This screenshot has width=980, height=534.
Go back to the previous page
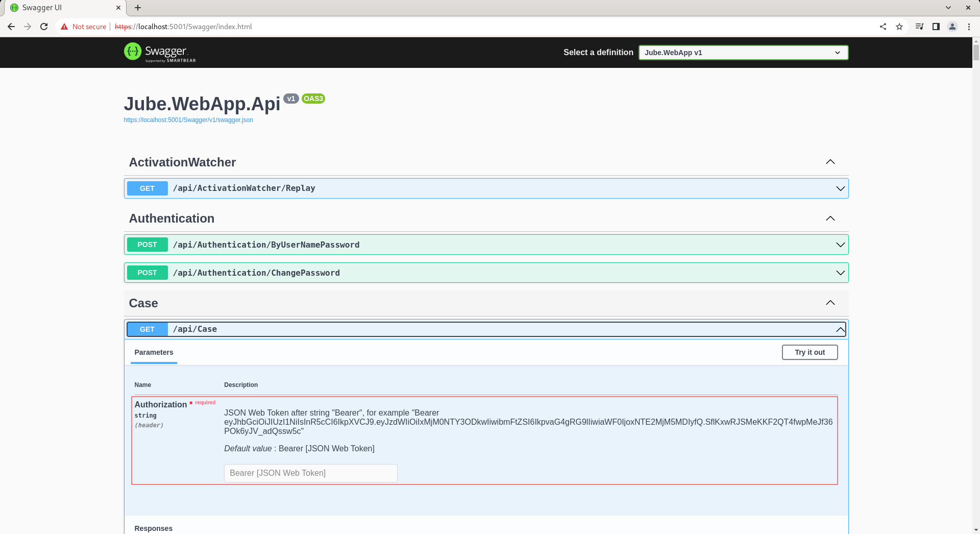(11, 27)
